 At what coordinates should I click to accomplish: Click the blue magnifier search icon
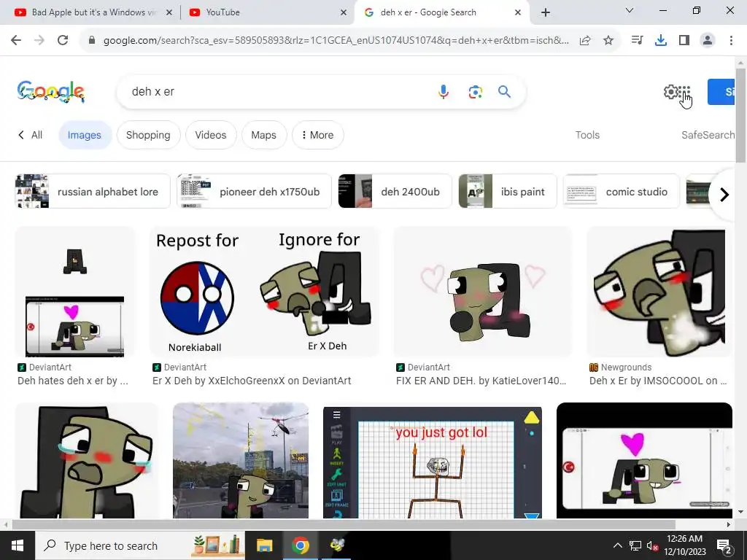click(504, 91)
